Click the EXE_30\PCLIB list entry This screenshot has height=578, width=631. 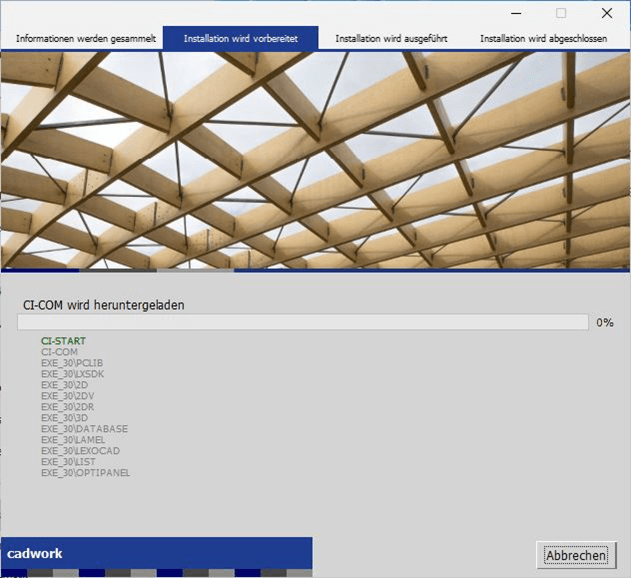[x=72, y=363]
